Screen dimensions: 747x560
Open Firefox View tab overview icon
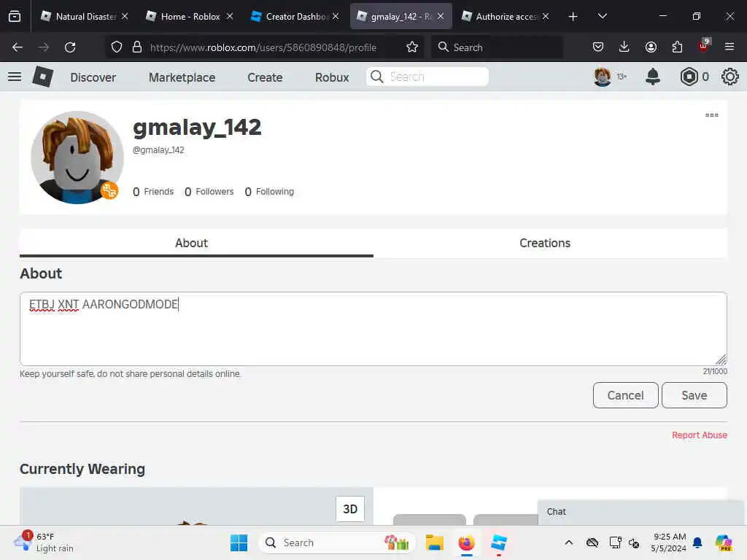(15, 16)
